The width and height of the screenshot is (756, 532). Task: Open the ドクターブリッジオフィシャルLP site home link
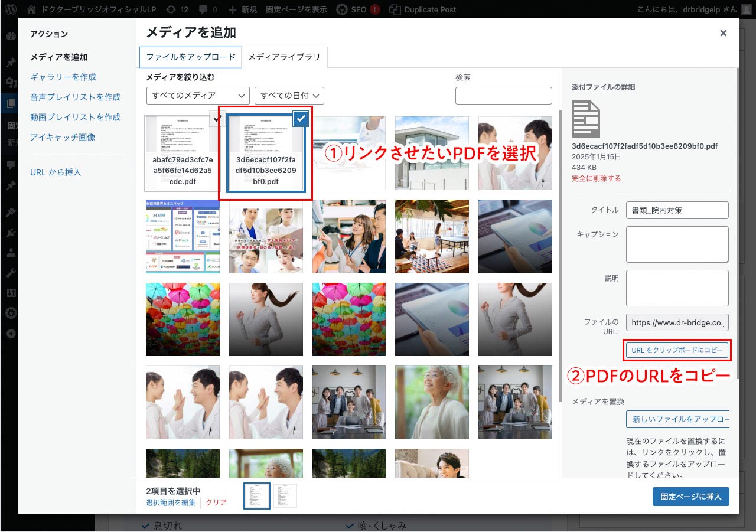point(93,9)
